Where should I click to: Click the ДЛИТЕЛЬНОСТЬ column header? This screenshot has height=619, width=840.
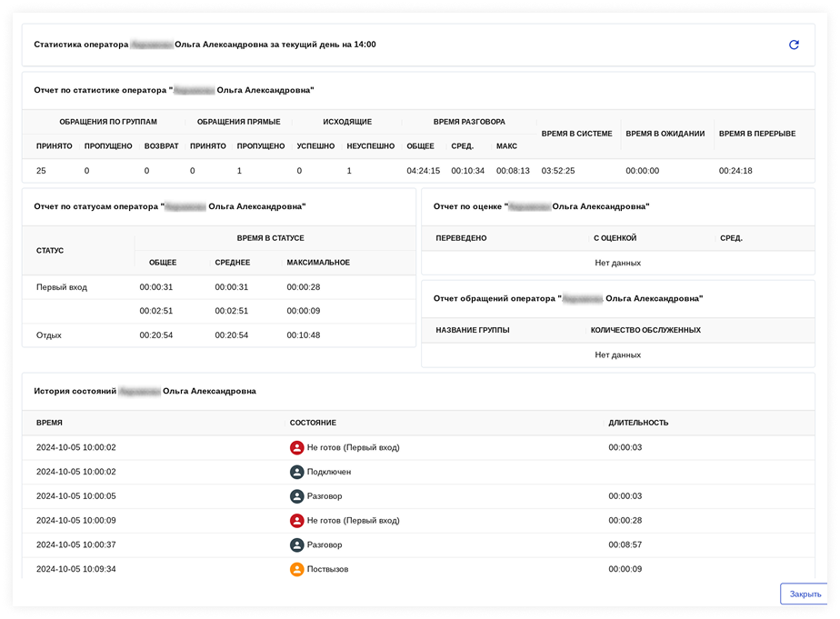click(638, 423)
